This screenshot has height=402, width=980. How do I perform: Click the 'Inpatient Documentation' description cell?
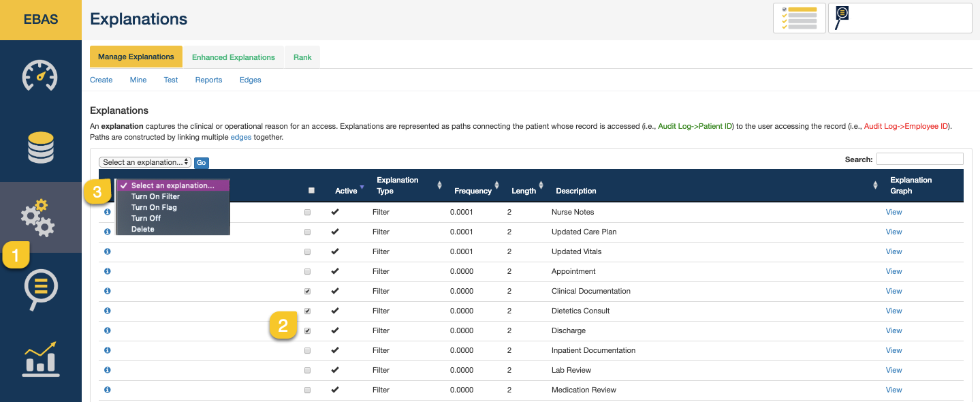[593, 350]
